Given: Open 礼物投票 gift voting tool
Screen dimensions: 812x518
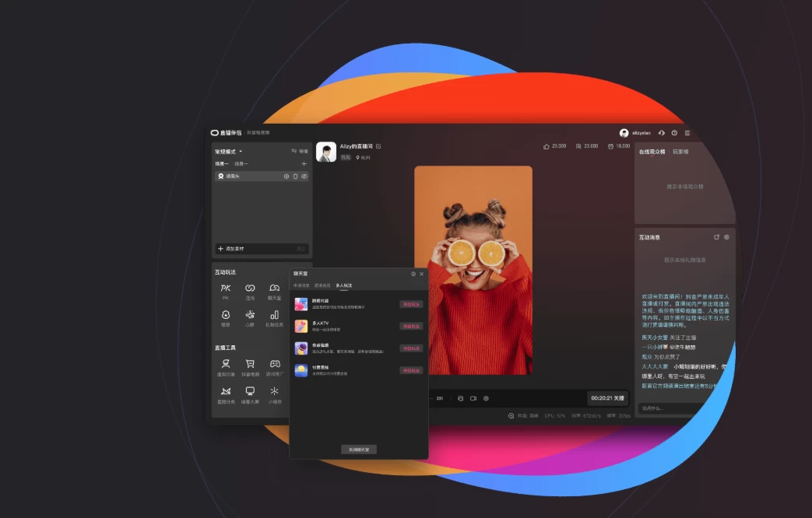Looking at the screenshot, I should (275, 318).
